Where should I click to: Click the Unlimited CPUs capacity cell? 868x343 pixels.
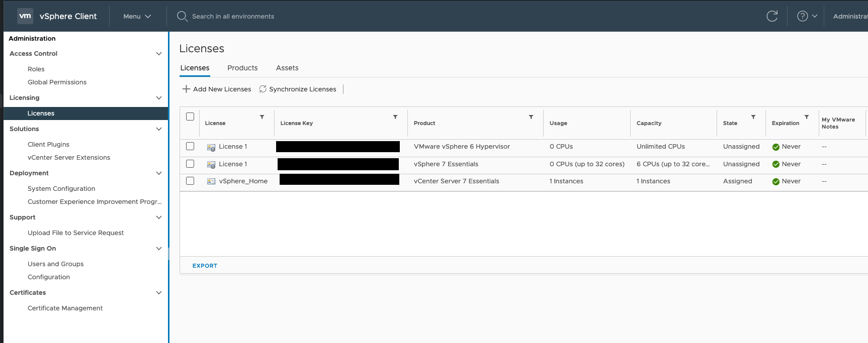pos(661,147)
